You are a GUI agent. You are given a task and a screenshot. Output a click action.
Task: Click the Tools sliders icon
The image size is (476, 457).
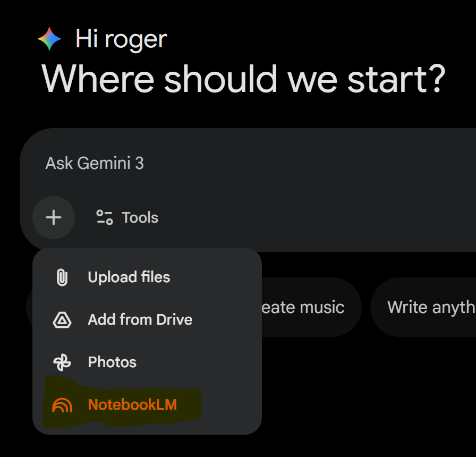(104, 217)
